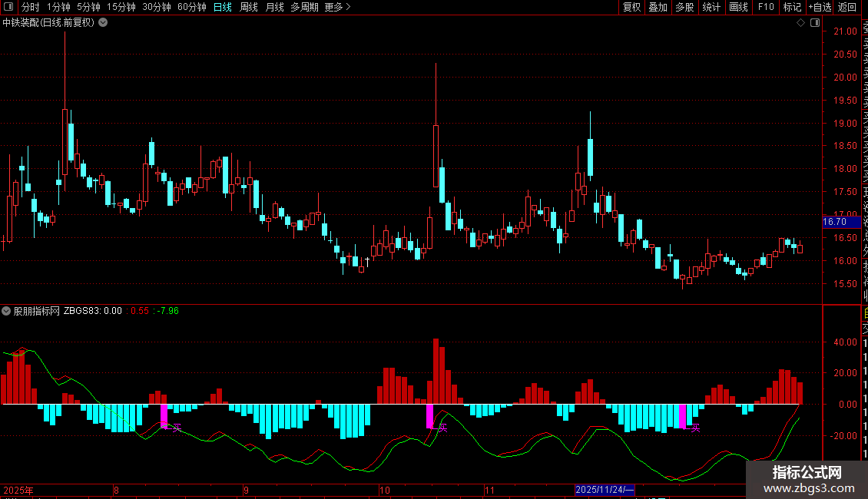Click the diamond icon above price axis
The image size is (868, 499).
pyautogui.click(x=800, y=23)
